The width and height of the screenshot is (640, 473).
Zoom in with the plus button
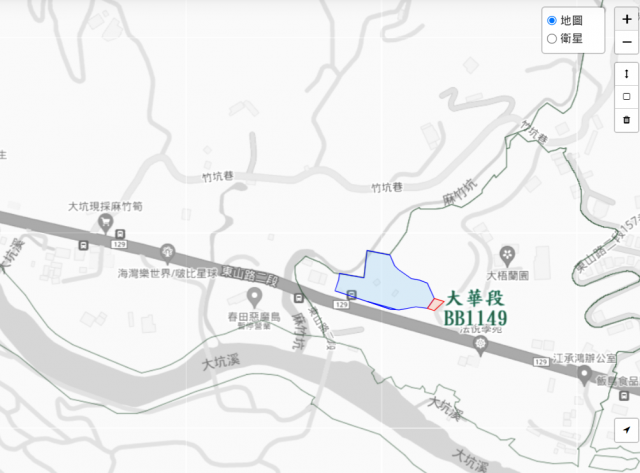pyautogui.click(x=627, y=19)
